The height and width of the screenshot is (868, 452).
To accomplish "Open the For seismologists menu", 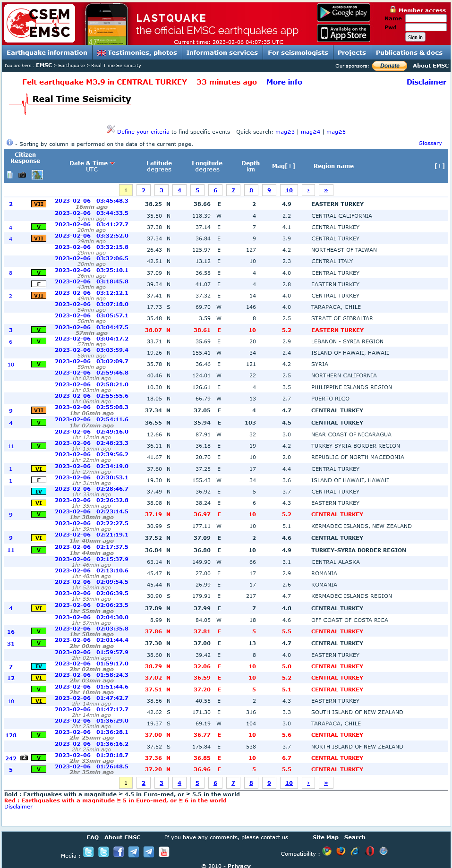I will tap(298, 52).
